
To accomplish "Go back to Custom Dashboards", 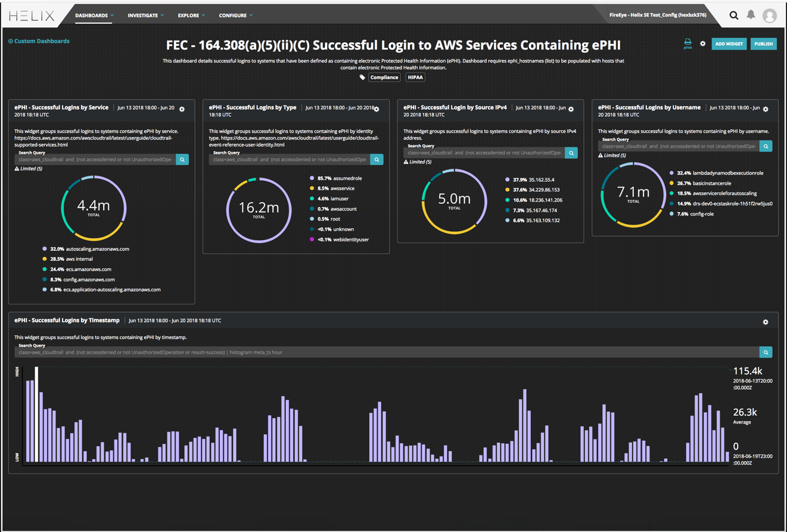I will [39, 41].
